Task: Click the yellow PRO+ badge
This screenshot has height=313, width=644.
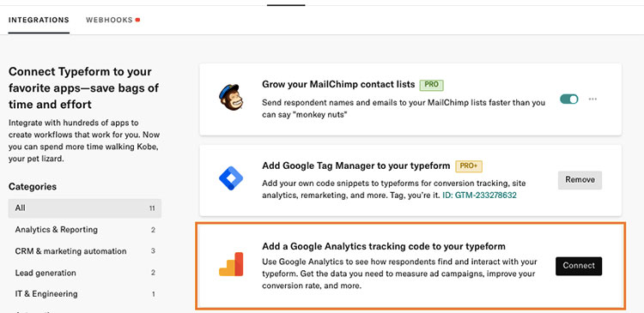Action: [469, 166]
